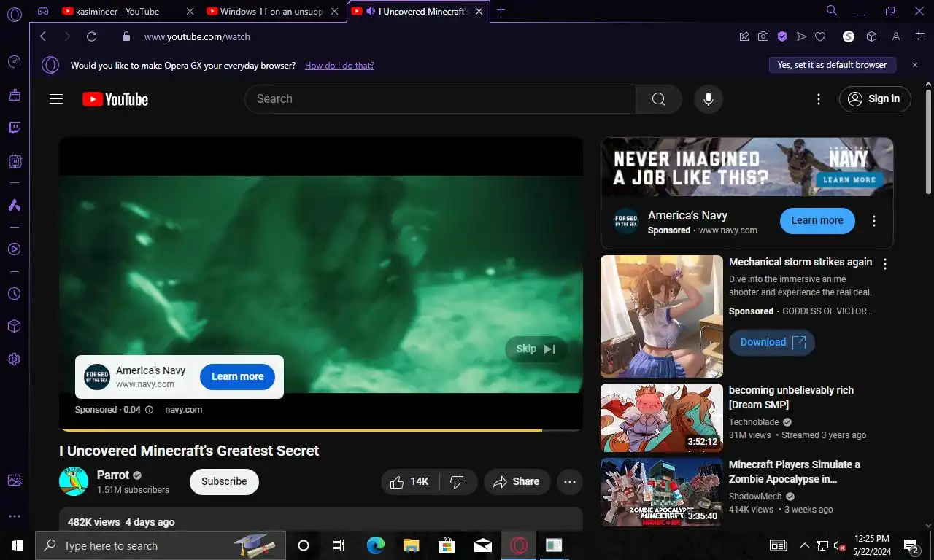Open Settings gear in the sidebar
This screenshot has width=934, height=560.
pos(14,359)
